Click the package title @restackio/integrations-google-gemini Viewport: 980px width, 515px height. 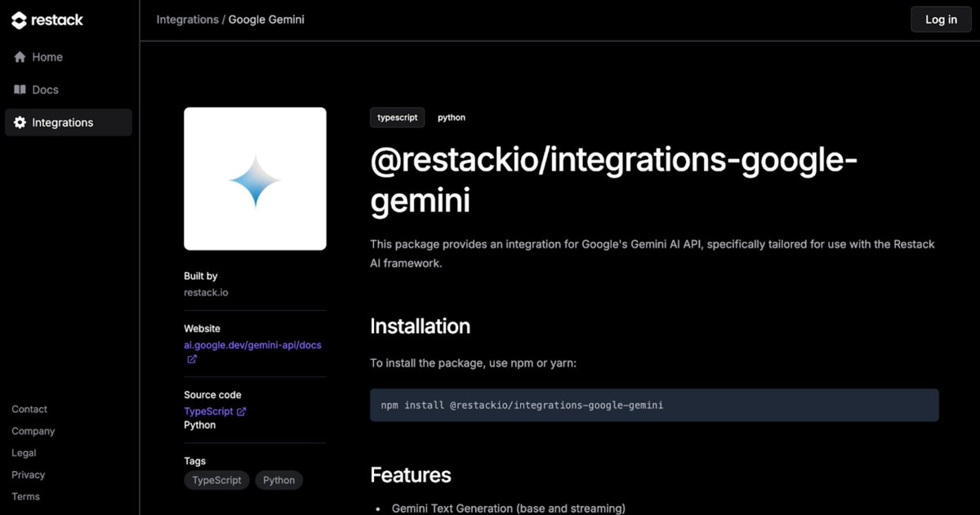613,180
